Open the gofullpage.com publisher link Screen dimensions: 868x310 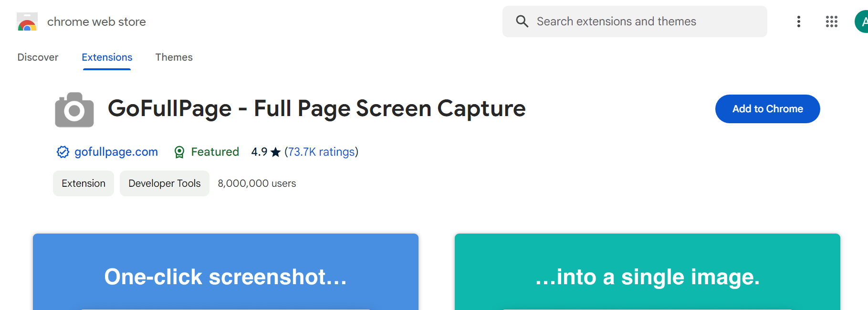[116, 152]
